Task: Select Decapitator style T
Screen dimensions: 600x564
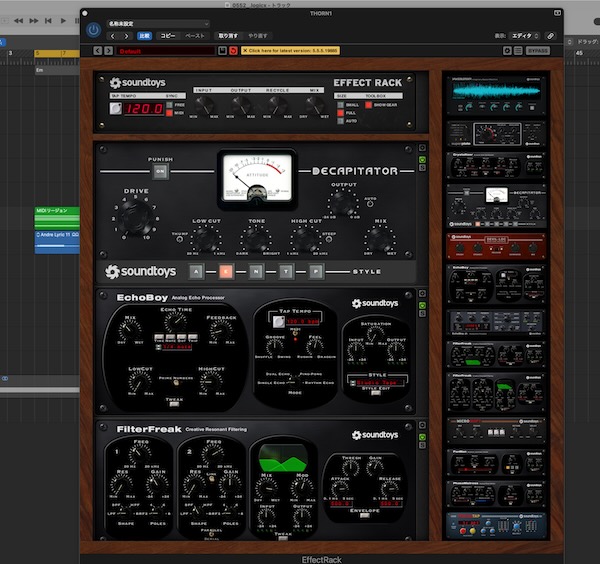Action: (x=286, y=272)
